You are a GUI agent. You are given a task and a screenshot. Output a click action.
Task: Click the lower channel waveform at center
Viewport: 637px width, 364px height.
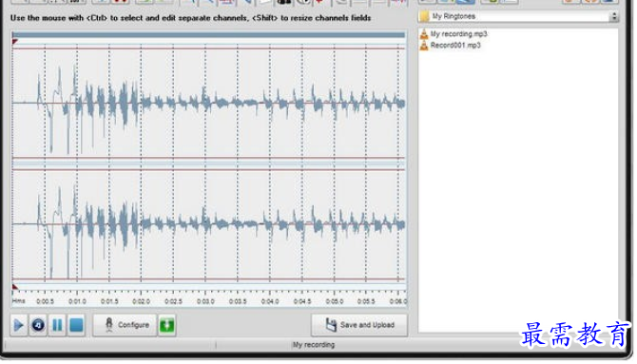209,224
